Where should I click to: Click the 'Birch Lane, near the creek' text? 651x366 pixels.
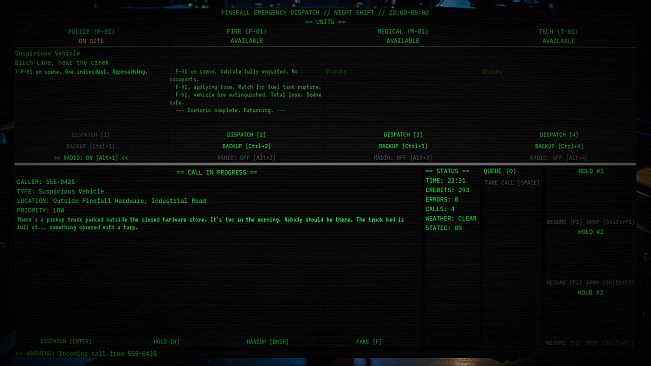pyautogui.click(x=62, y=63)
